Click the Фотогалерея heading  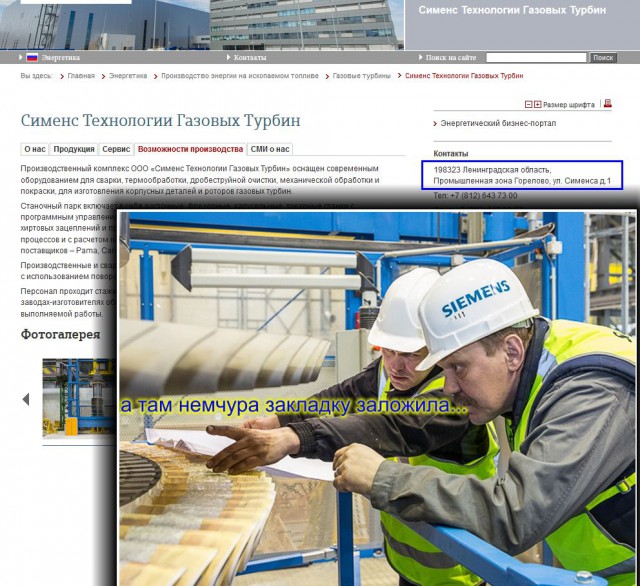click(60, 334)
